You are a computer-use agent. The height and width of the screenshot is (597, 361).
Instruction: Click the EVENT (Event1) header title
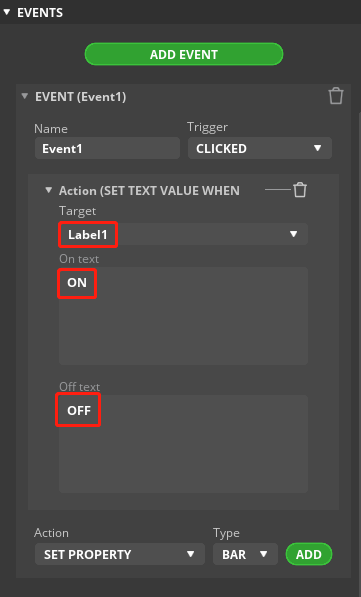click(80, 97)
